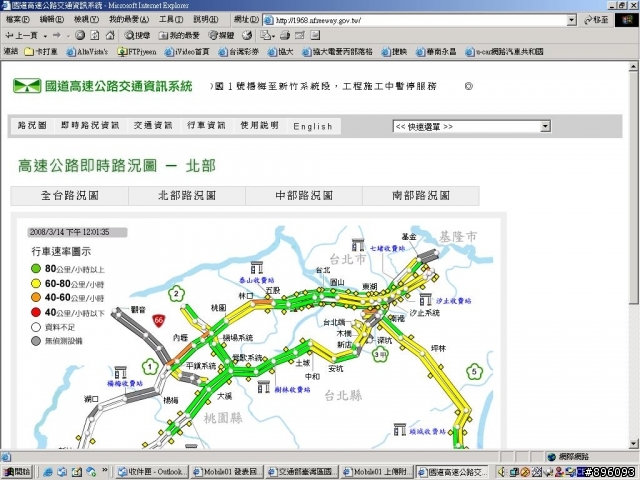Expand the address bar dropdown arrow
Viewport: 640px width, 480px height.
pyautogui.click(x=572, y=20)
